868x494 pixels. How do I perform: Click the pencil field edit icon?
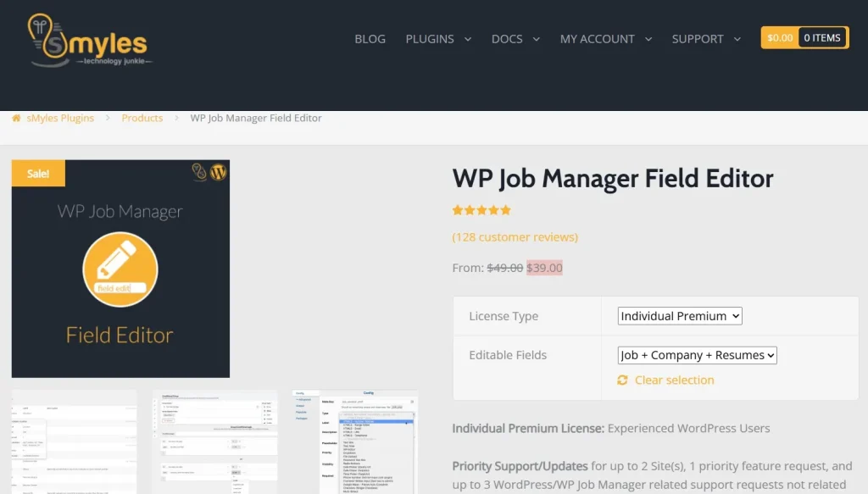(x=120, y=269)
